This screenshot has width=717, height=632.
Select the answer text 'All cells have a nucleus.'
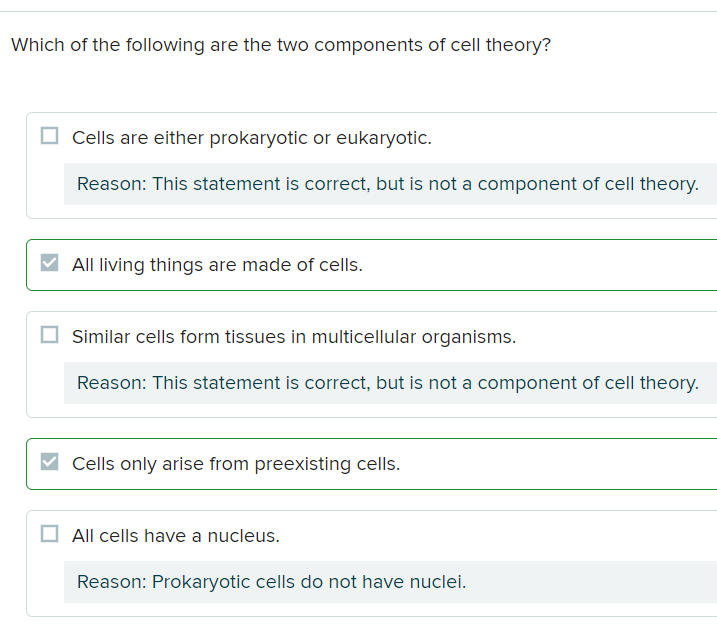click(x=176, y=536)
